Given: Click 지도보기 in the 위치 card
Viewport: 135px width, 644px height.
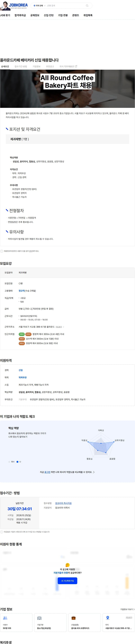Looking at the screenshot, I should click(129, 618).
